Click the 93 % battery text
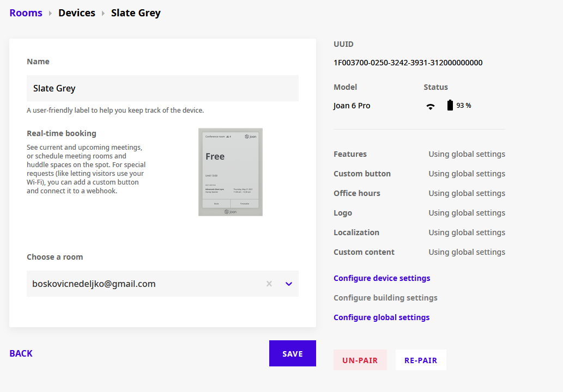Image resolution: width=563 pixels, height=392 pixels. point(464,106)
